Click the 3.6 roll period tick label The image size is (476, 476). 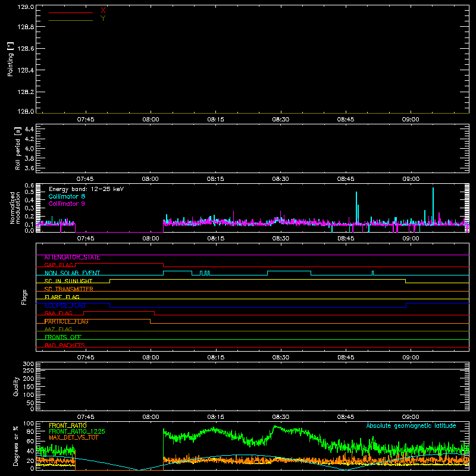click(29, 168)
